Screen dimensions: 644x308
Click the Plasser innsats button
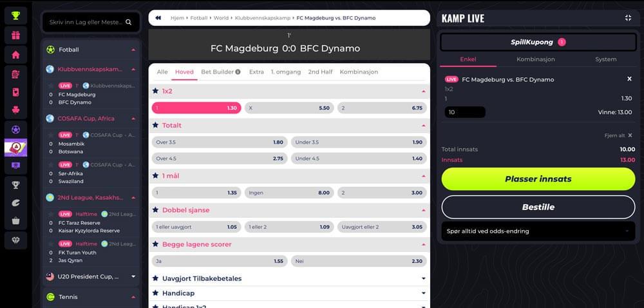pyautogui.click(x=538, y=179)
